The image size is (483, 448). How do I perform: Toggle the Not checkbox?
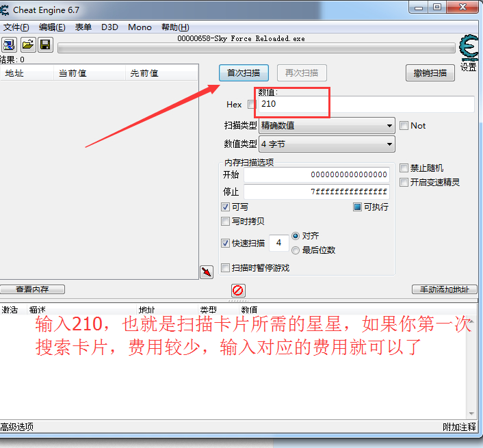coord(404,126)
